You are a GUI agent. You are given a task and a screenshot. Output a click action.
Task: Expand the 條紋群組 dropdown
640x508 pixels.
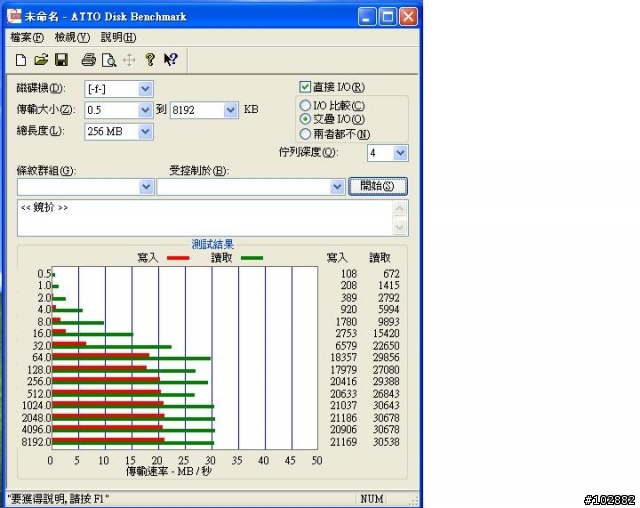coord(146,187)
